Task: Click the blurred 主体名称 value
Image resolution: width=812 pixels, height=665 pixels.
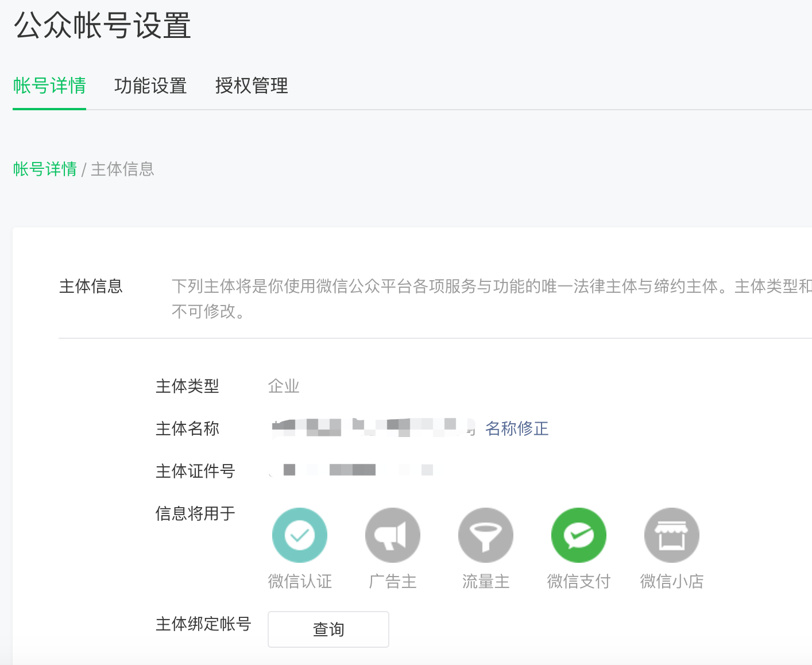Action: pos(373,428)
